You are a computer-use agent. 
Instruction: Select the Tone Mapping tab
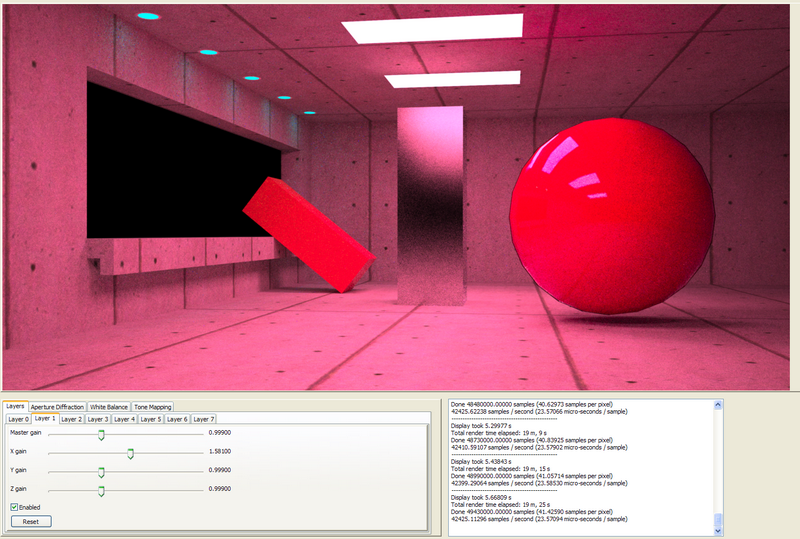click(153, 407)
